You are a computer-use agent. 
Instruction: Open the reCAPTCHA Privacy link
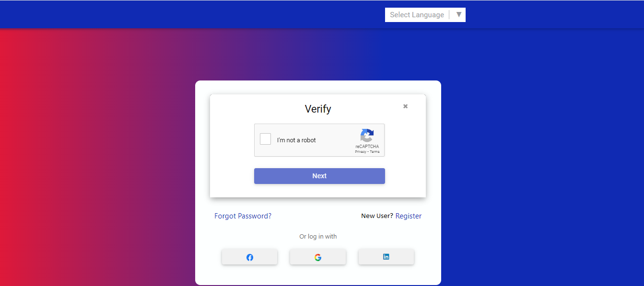360,152
